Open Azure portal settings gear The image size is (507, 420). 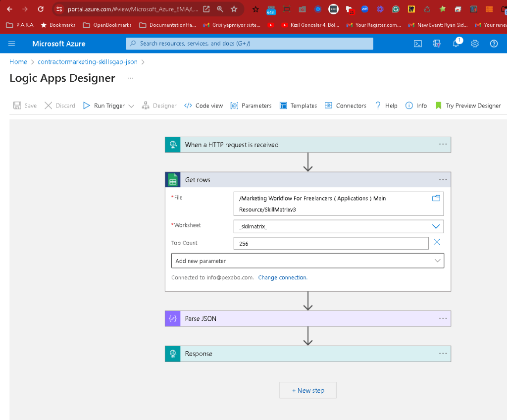coord(475,44)
